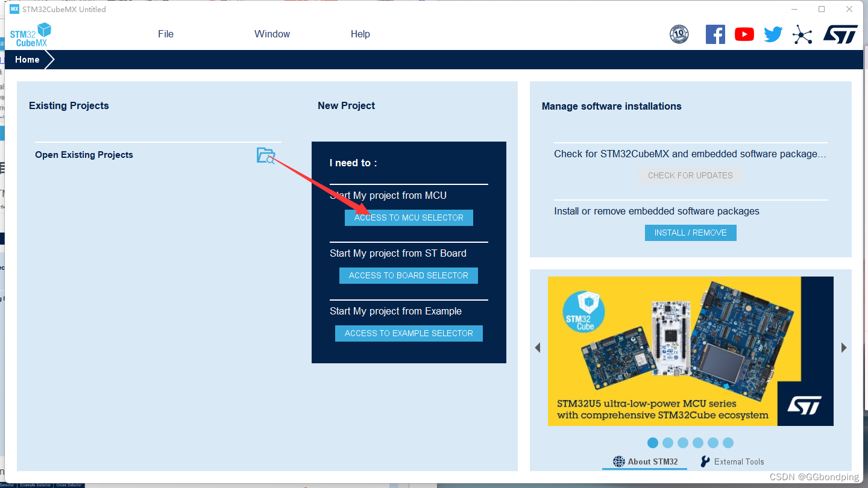
Task: Click the Start My project from MCU text
Action: pos(388,196)
